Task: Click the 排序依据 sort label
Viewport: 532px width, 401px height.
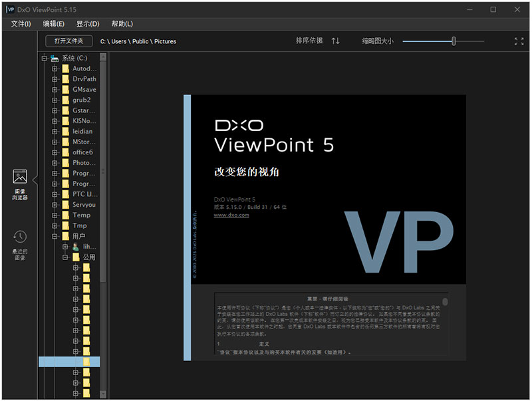Action: click(309, 41)
